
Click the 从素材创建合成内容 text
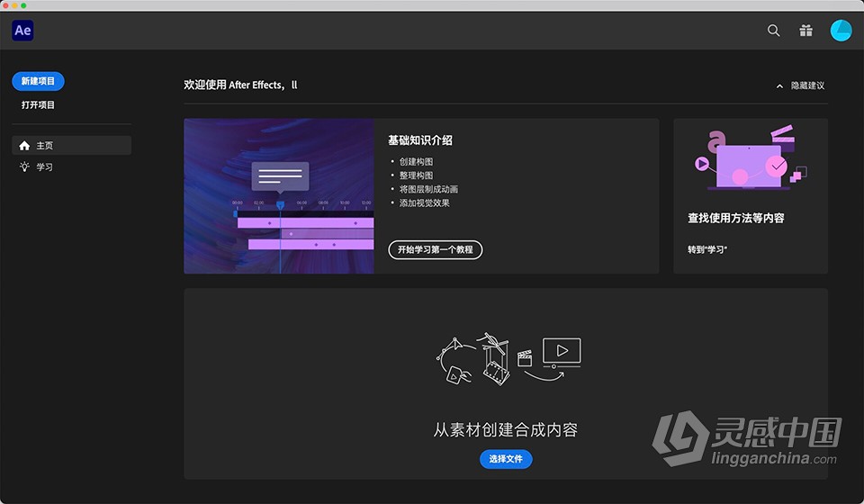(x=505, y=429)
